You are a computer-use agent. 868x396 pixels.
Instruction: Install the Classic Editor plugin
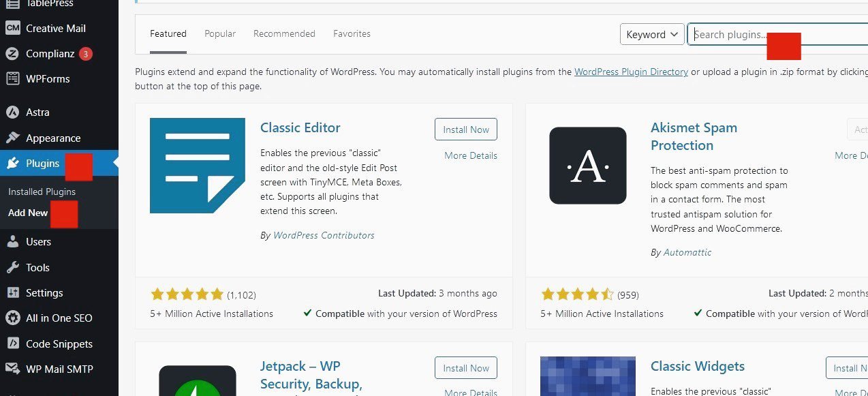pos(466,130)
